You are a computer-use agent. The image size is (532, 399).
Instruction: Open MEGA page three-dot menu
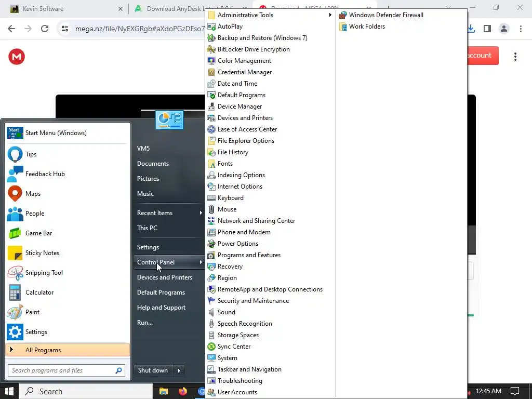tap(515, 57)
